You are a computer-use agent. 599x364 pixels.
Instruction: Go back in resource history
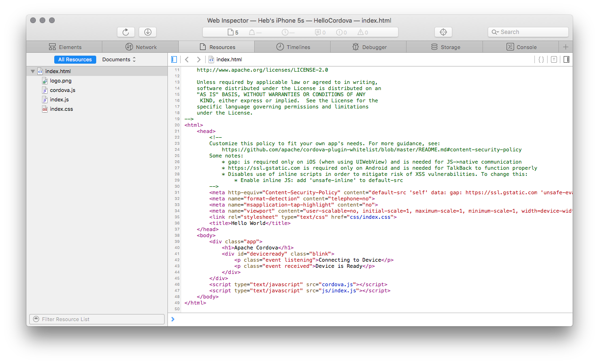point(187,59)
